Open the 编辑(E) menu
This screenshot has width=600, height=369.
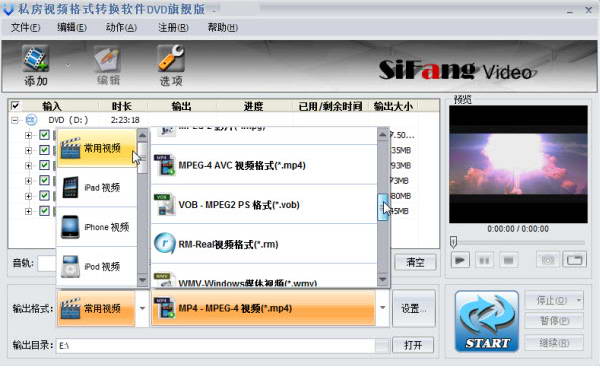point(72,28)
